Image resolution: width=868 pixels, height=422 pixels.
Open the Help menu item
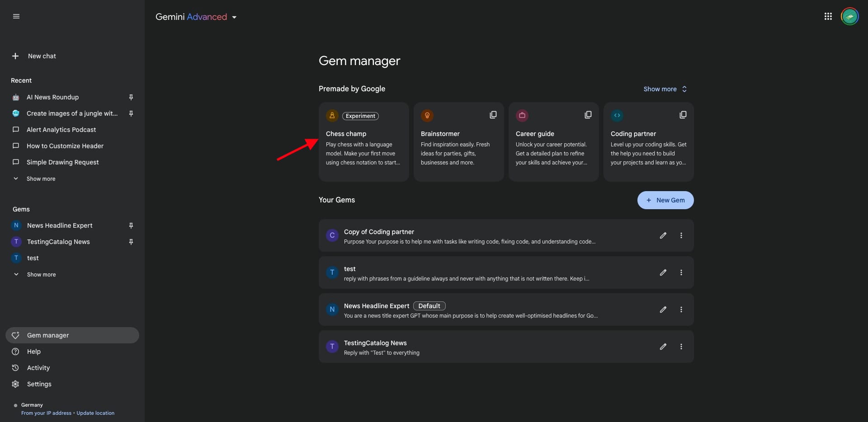(72, 352)
